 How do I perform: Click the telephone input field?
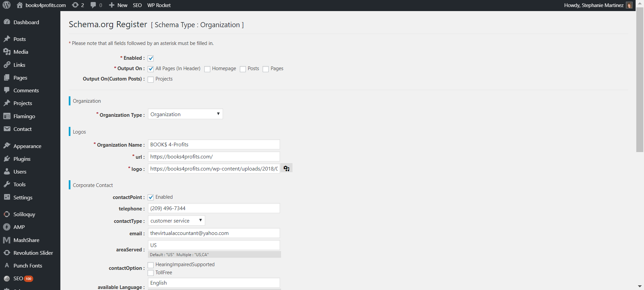coord(214,208)
